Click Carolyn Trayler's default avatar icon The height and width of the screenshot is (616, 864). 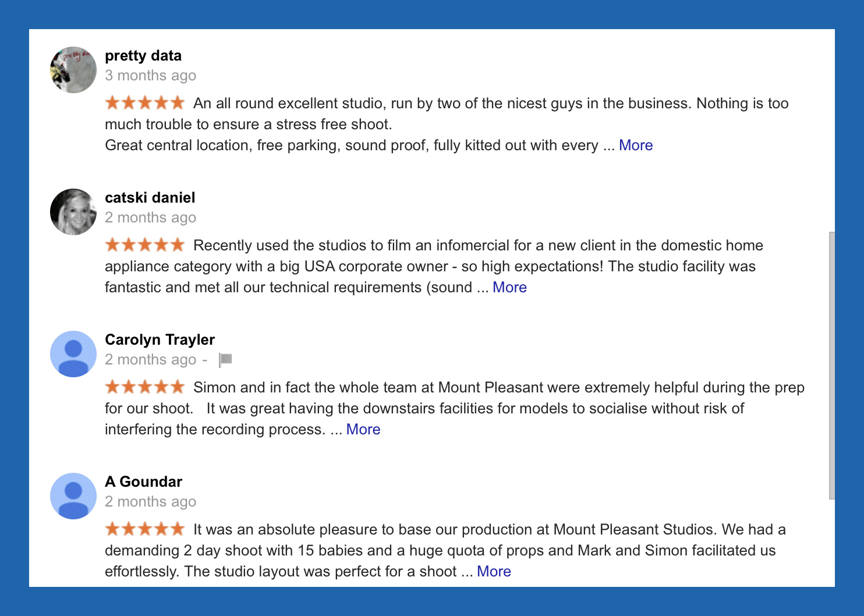click(x=73, y=354)
